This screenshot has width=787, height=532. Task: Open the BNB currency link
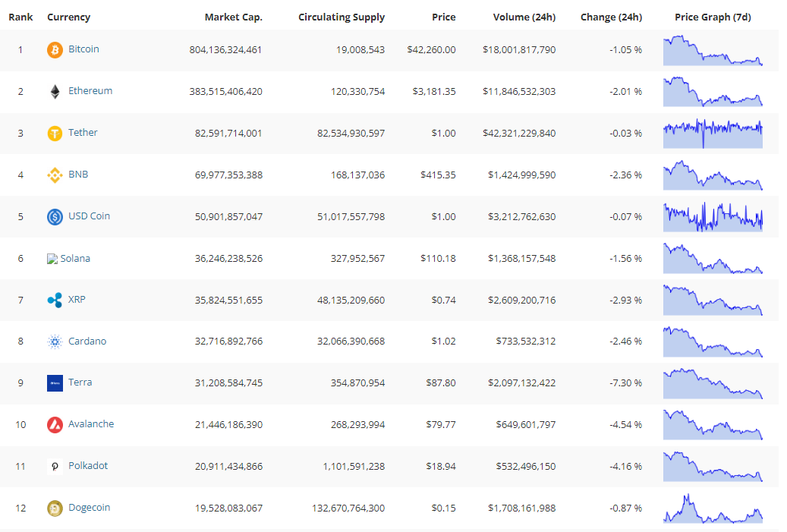[78, 174]
